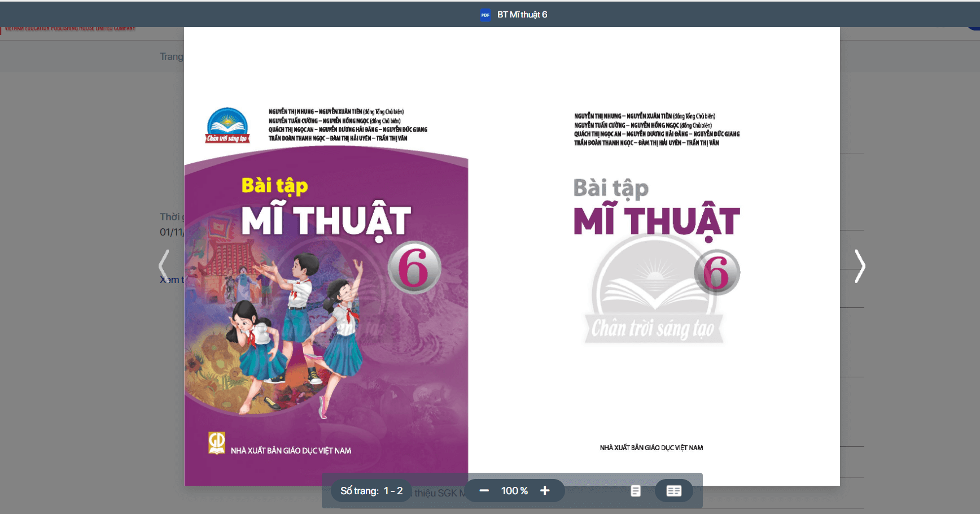Viewport: 980px width, 514px height.
Task: Click NHÀ XUẤT BẢN GIÁO DỤC VIỆT NAM on title page
Action: click(x=651, y=448)
